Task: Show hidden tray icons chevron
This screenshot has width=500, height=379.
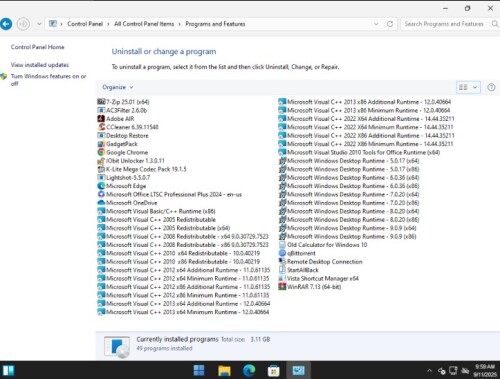Action: point(429,370)
